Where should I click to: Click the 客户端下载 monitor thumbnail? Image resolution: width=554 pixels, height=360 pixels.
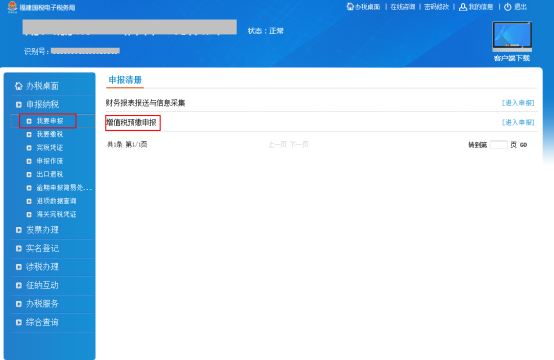[512, 36]
